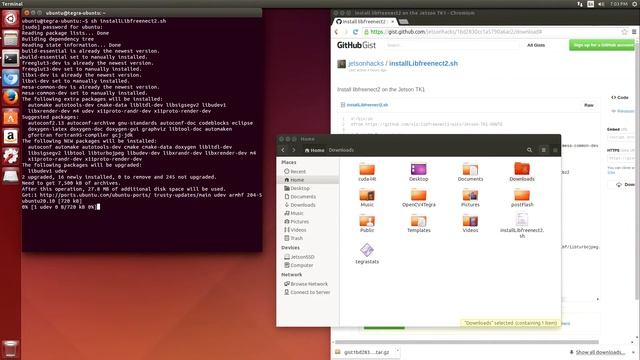Viewport: 640px width, 360px height.
Task: Switch Files to list view
Action: click(x=544, y=150)
